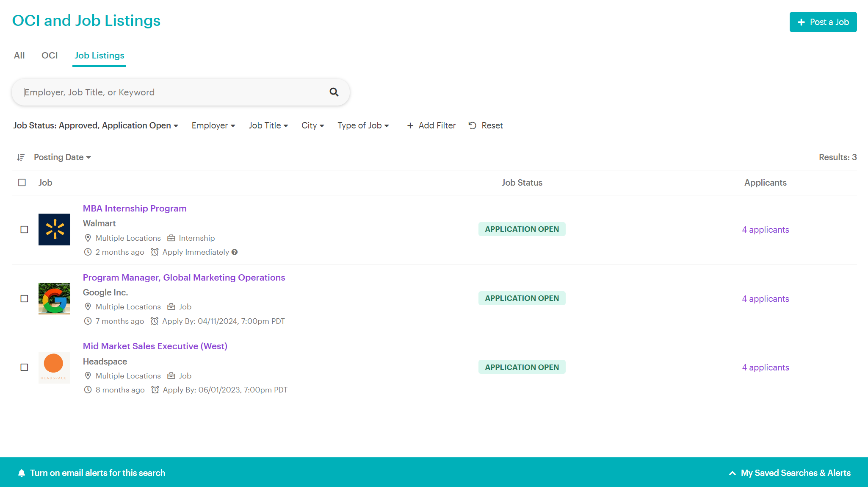This screenshot has width=868, height=487.
Task: Click Apply By: 06/01/2023, 7:00pm PDT
Action: coord(225,390)
